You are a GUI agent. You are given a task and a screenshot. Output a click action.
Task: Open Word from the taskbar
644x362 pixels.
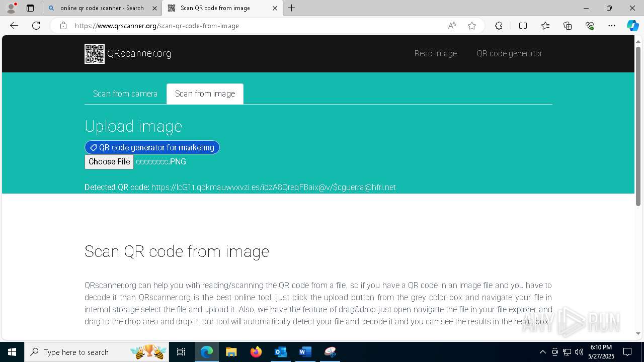click(305, 352)
